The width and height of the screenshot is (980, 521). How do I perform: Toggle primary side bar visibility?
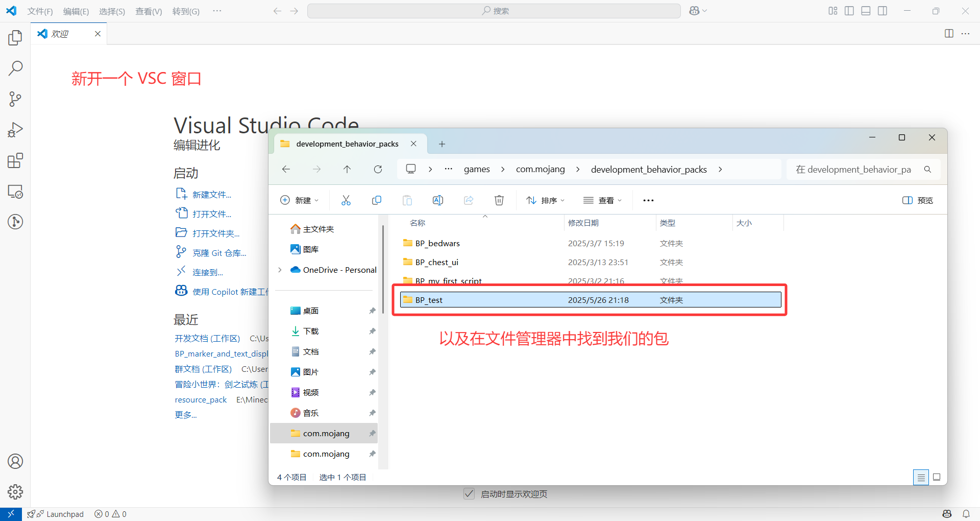[849, 11]
